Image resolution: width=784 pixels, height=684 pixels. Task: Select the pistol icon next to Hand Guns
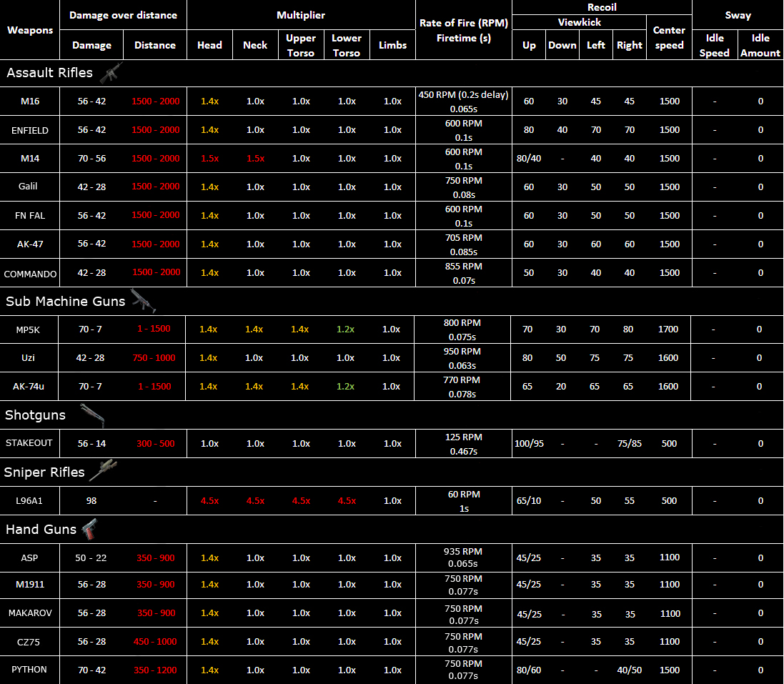pyautogui.click(x=89, y=529)
